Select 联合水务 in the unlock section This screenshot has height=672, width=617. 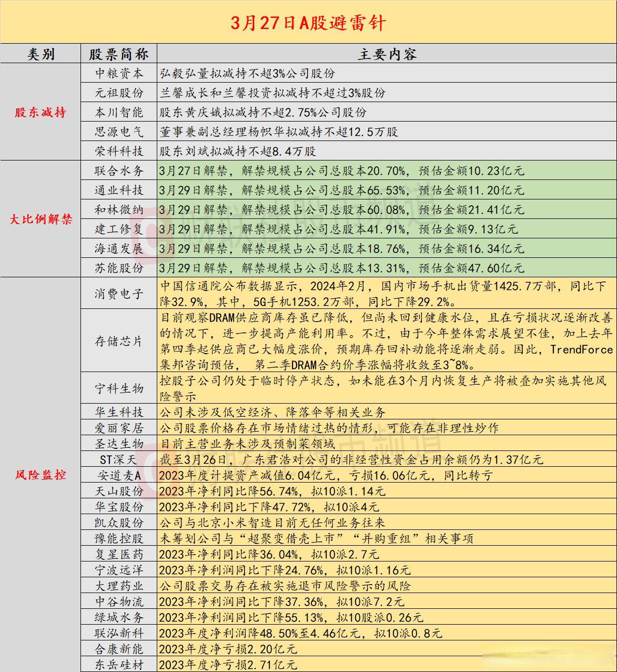click(x=119, y=170)
